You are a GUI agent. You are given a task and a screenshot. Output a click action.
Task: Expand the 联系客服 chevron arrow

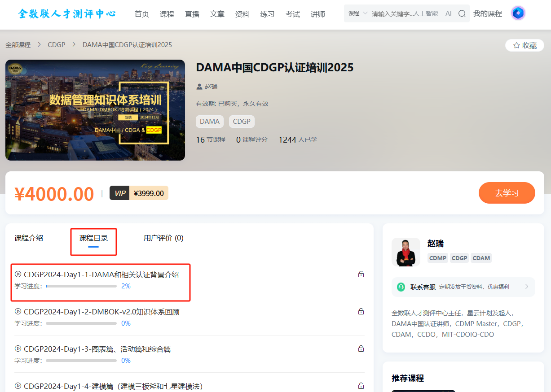(x=526, y=287)
